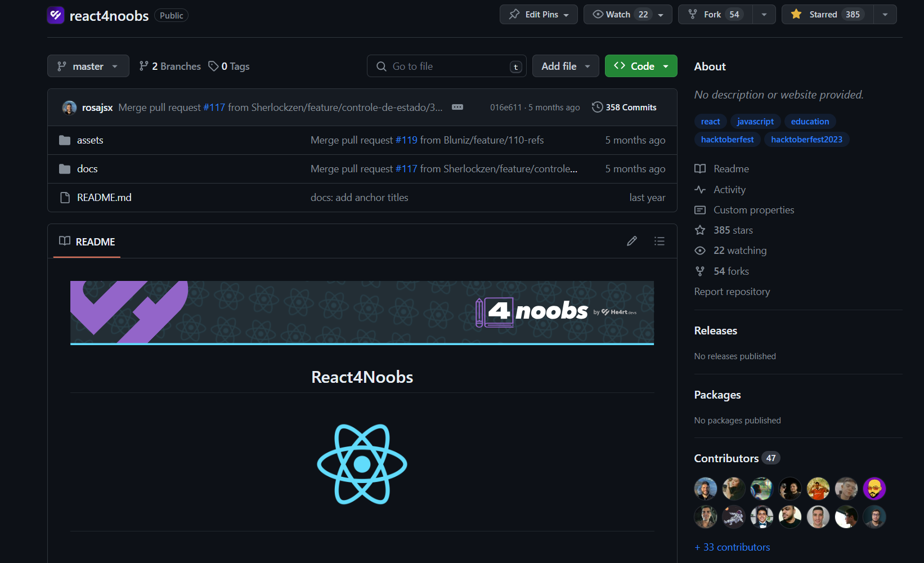Open 'docs: add anchor titles' commit message
Screen dimensions: 924x563
[x=360, y=198]
